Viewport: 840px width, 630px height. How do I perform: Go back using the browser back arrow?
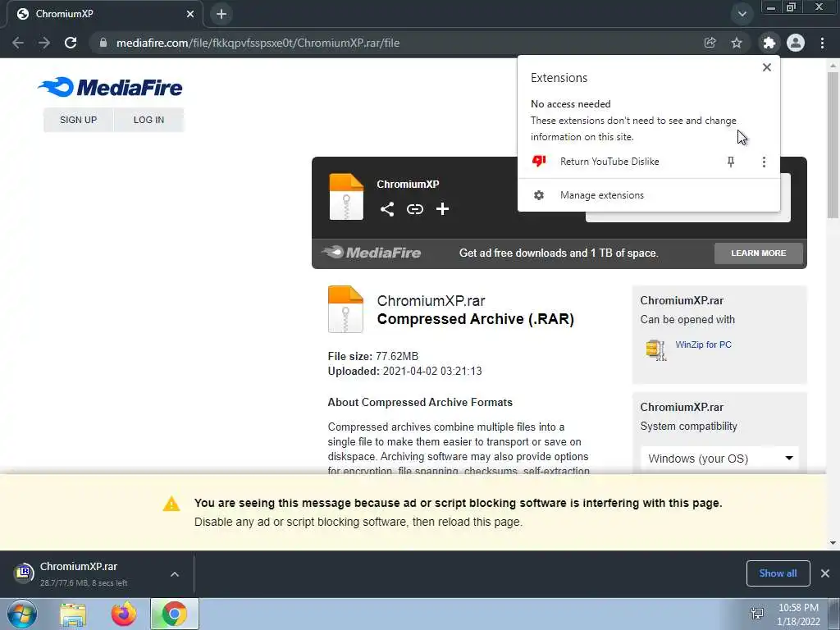coord(18,43)
